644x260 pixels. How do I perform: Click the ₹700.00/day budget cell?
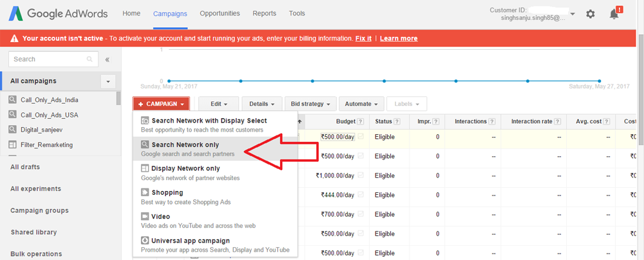pos(338,214)
